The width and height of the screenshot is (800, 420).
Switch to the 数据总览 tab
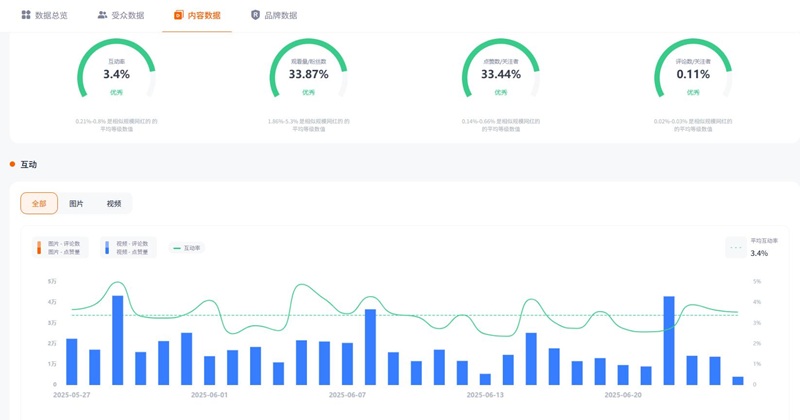coord(53,15)
